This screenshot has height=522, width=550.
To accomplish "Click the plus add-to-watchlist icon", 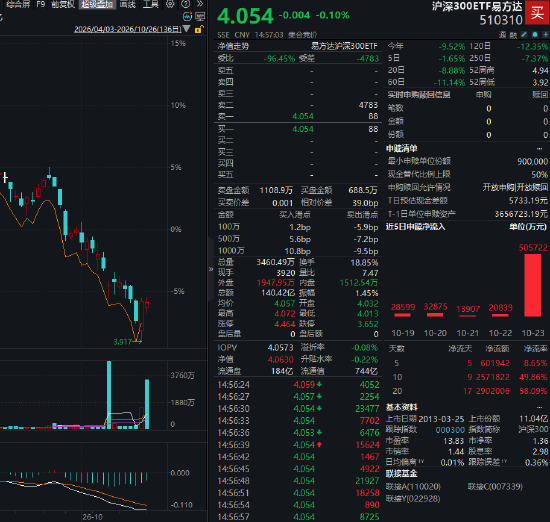I will click(545, 34).
